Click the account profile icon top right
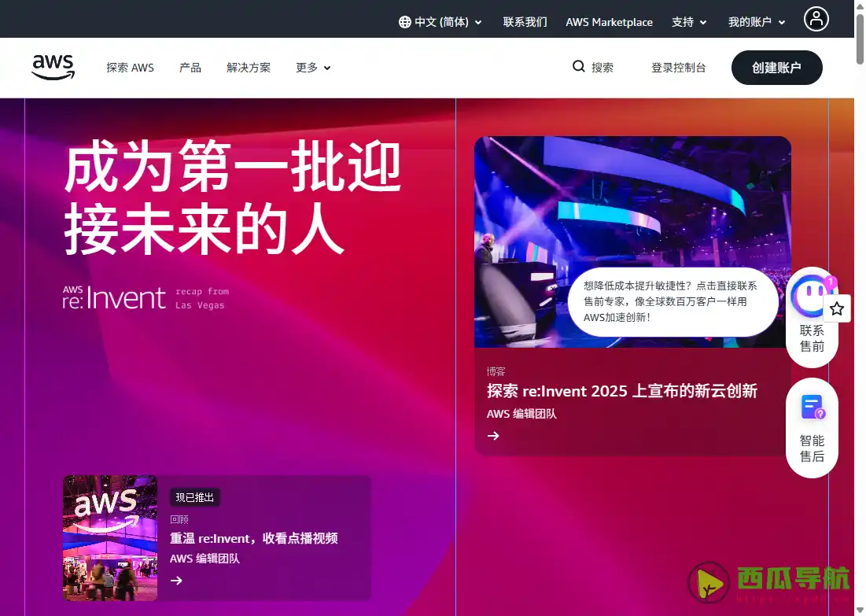866x616 pixels. click(816, 18)
